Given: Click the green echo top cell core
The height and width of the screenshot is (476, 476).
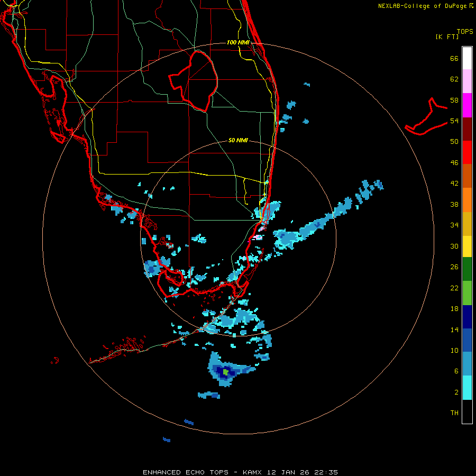Looking at the screenshot, I should click(x=225, y=372).
